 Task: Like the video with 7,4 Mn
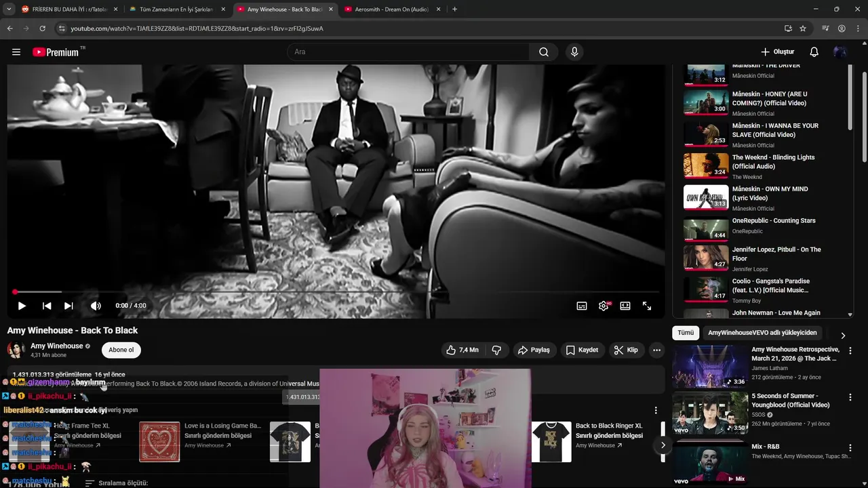[462, 350]
